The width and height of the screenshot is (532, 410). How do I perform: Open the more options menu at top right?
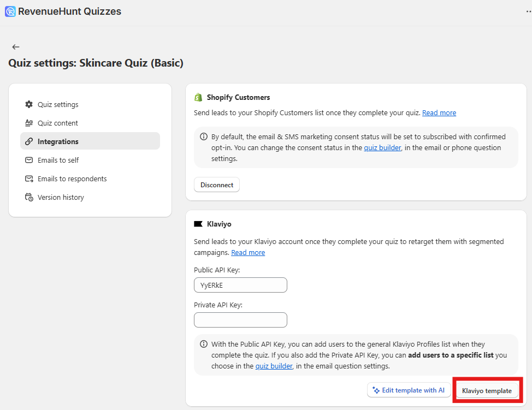tap(529, 11)
